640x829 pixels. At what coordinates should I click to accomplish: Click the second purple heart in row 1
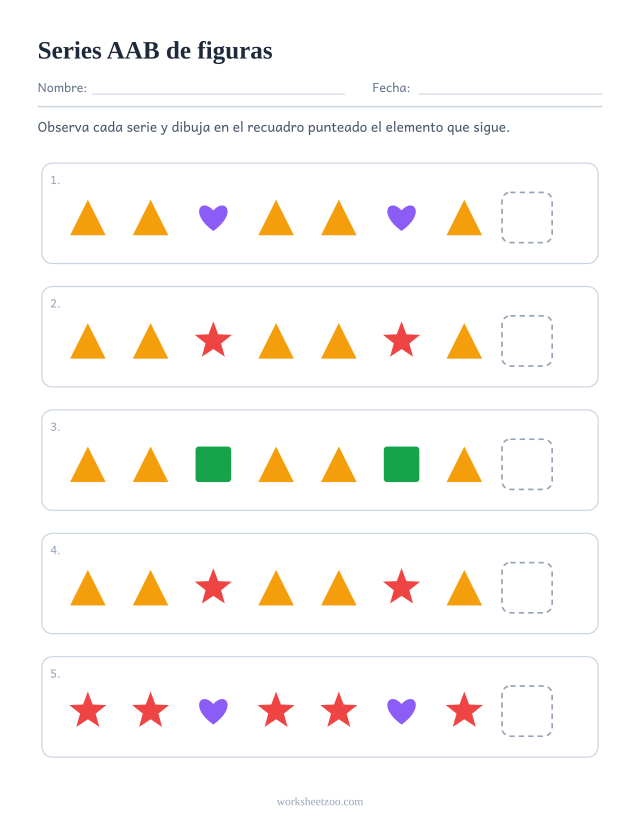(401, 218)
